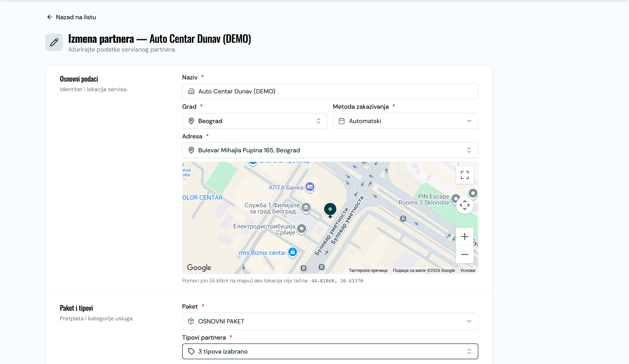Click the bus stop icon near the Google logo
This screenshot has height=364, width=629.
(303, 268)
